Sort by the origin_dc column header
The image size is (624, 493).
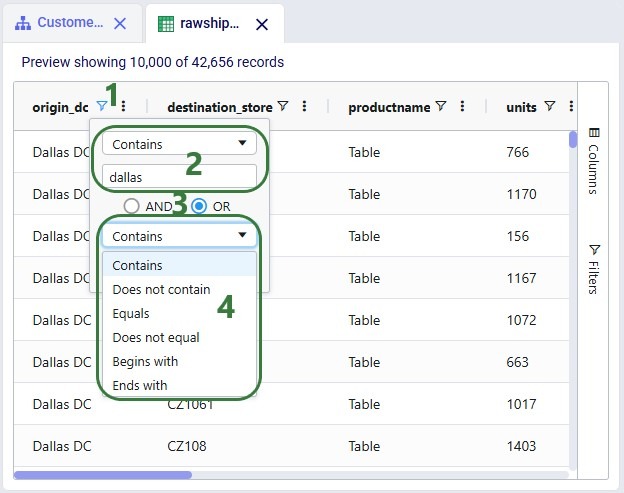point(60,107)
